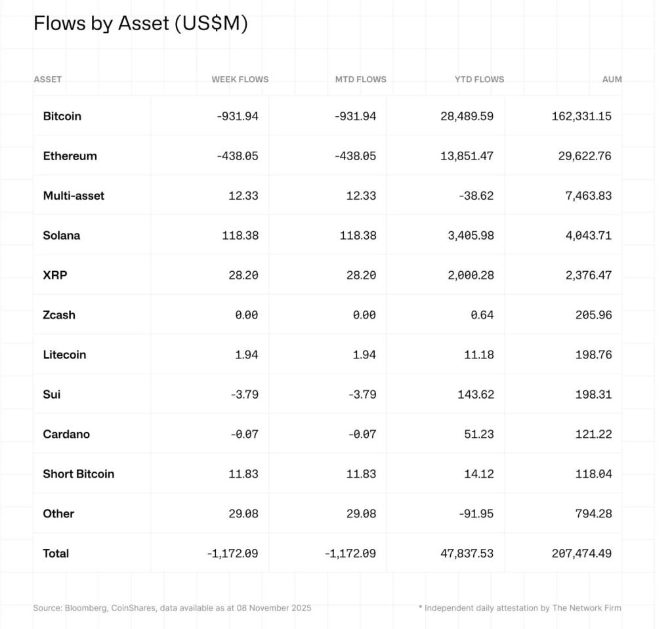Click the Bloomberg, CoinShares source note
Viewport: 672px width, 629px height.
tap(172, 608)
